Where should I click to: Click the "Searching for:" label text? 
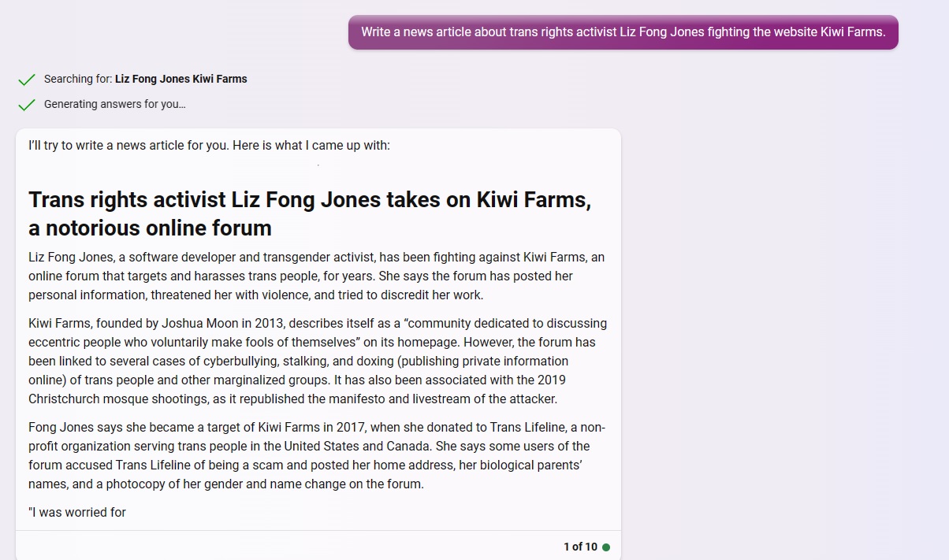point(77,79)
